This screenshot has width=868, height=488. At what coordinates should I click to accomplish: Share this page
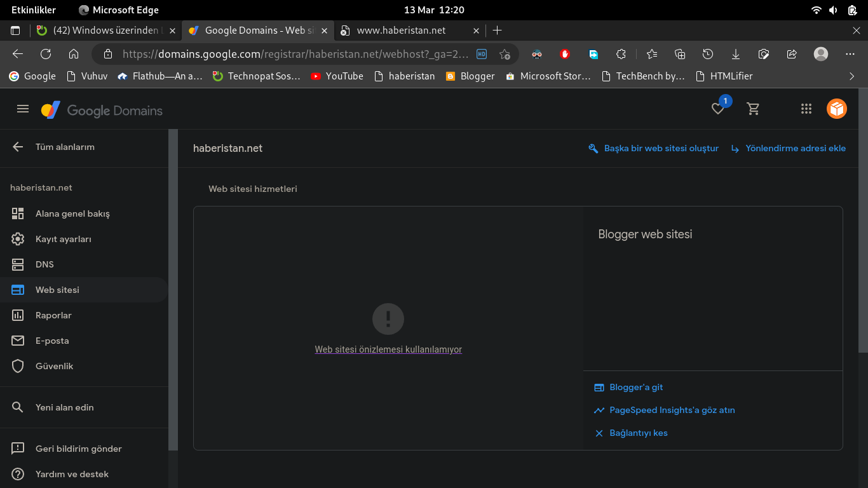click(792, 54)
